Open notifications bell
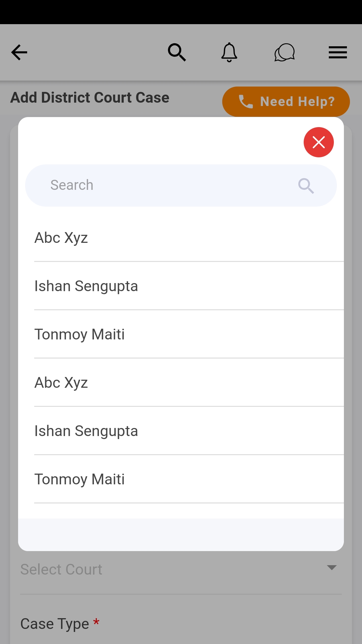 pyautogui.click(x=229, y=52)
